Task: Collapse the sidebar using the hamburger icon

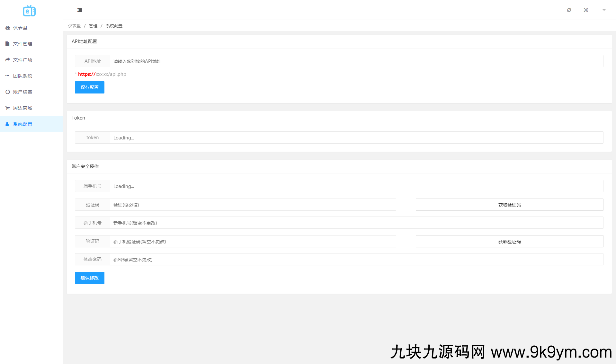Action: click(80, 10)
